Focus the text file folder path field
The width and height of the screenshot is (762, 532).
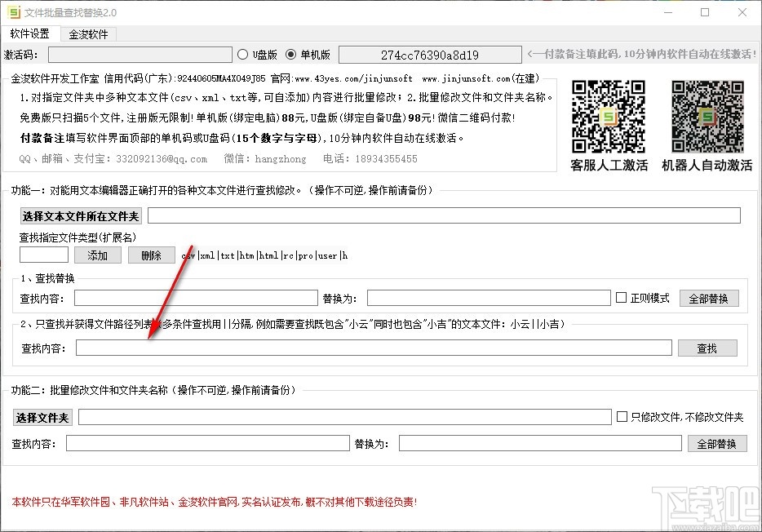point(444,215)
